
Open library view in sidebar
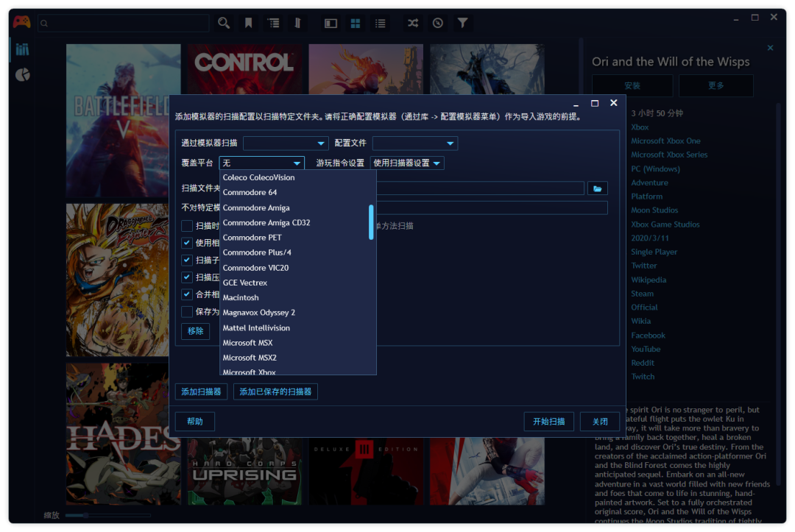pos(22,49)
